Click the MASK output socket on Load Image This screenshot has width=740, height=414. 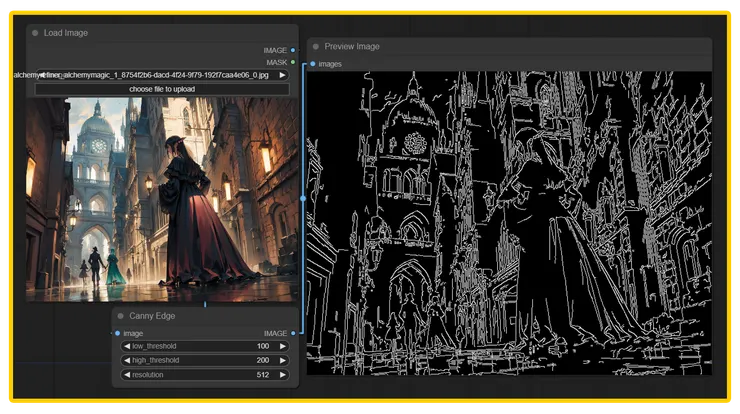(x=293, y=62)
